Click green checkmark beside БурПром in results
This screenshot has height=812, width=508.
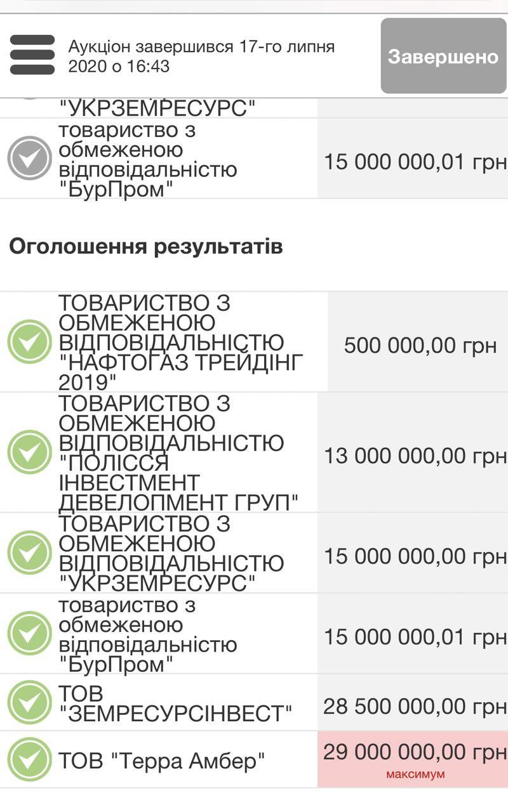click(29, 634)
